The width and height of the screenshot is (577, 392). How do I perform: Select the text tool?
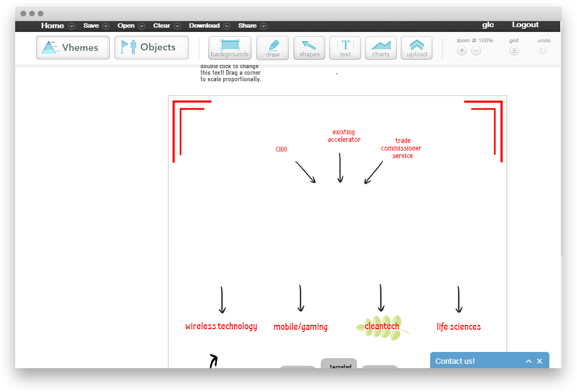(x=345, y=48)
